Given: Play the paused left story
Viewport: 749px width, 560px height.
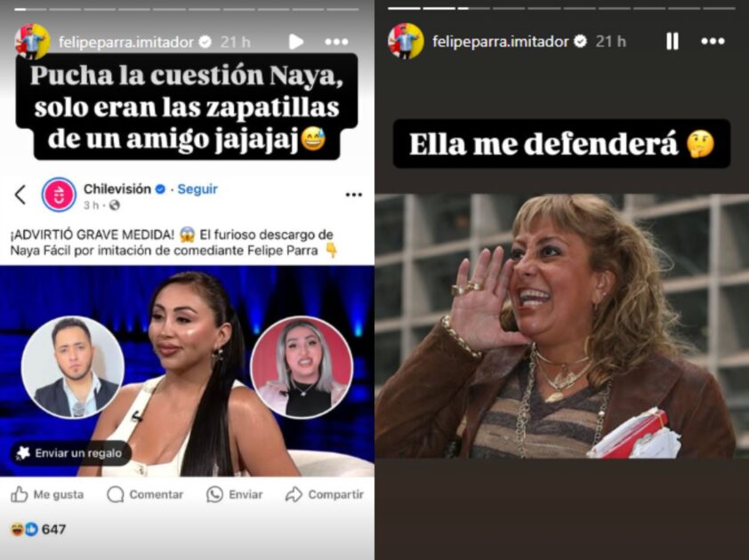Looking at the screenshot, I should tap(296, 42).
